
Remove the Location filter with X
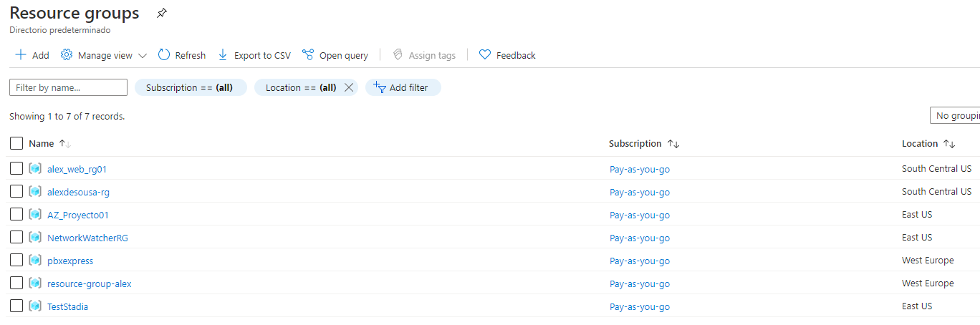point(349,87)
